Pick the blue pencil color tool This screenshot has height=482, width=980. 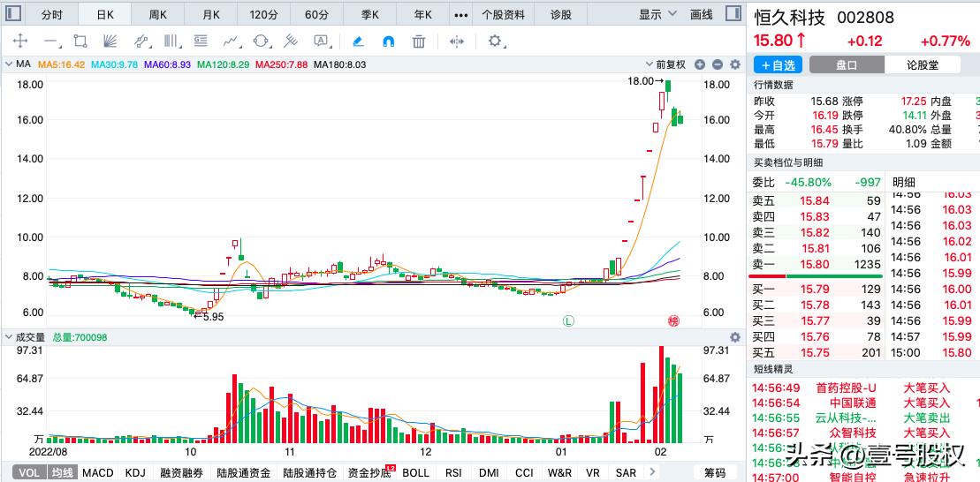[358, 41]
